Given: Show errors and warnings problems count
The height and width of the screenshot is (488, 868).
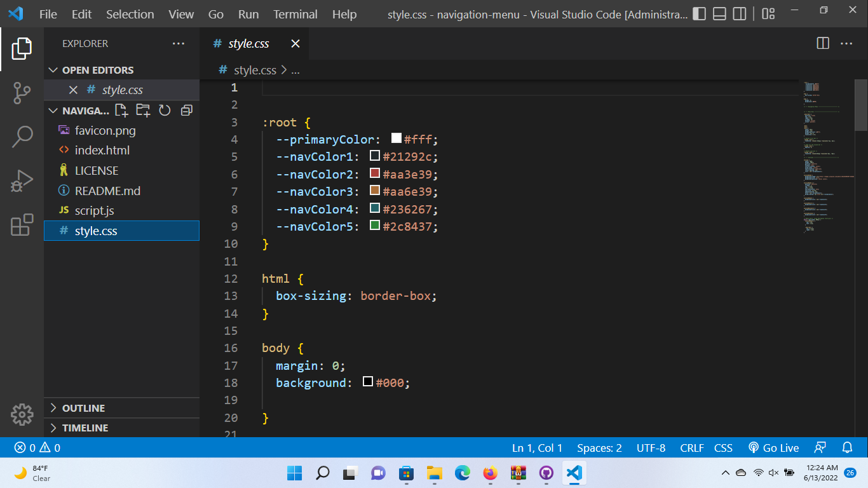Looking at the screenshot, I should [x=37, y=447].
